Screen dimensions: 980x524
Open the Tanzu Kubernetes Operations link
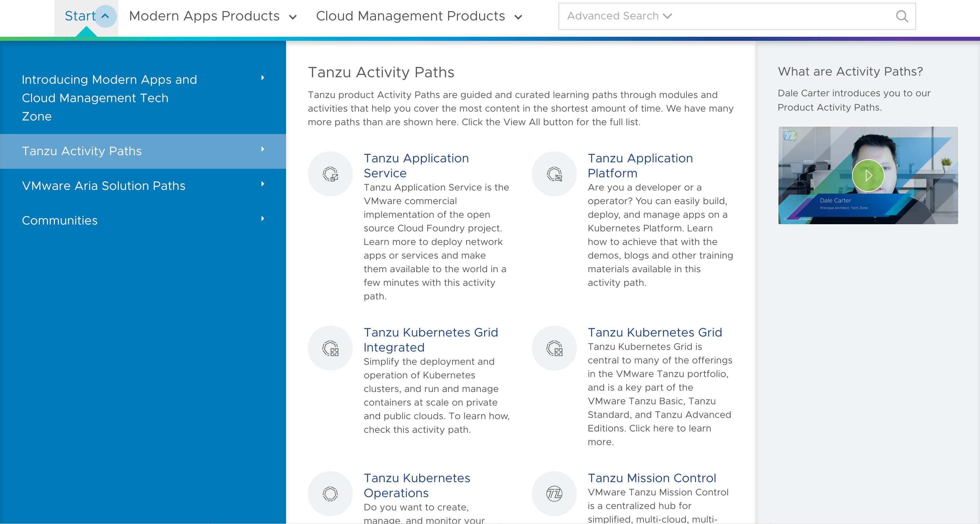point(417,485)
